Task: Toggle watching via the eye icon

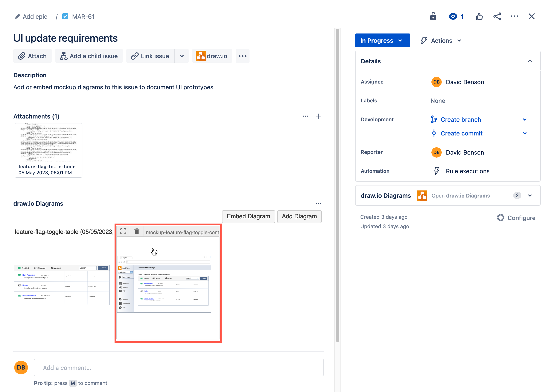Action: tap(453, 16)
